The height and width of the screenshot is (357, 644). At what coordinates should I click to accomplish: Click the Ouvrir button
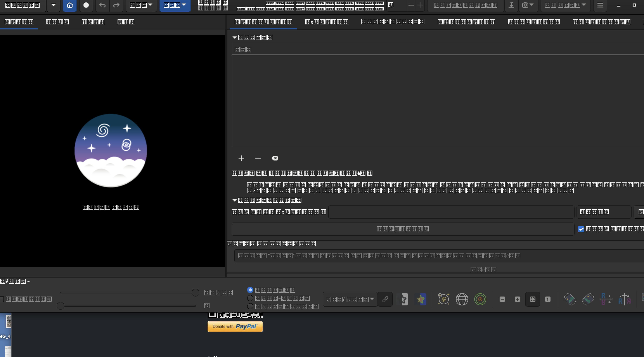[22, 5]
